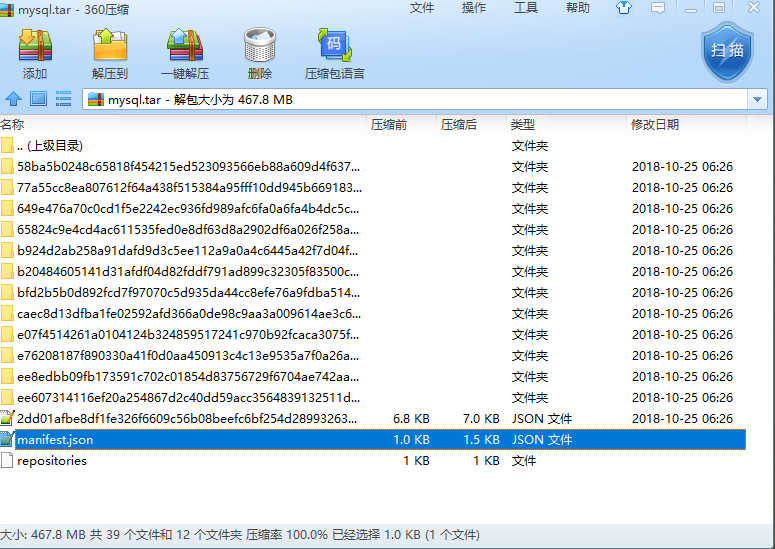The height and width of the screenshot is (549, 775).
Task: Click the 360压缩 app icon in title bar
Action: [x=7, y=8]
